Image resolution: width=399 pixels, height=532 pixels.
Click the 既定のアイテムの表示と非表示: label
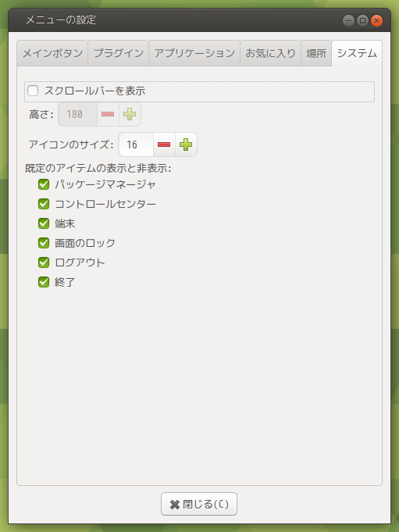click(98, 168)
